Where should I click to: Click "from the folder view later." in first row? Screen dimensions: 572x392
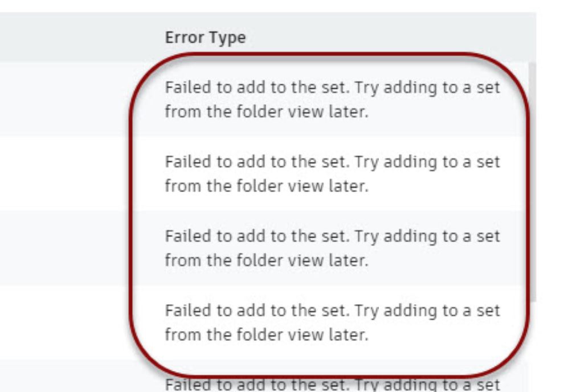pos(267,111)
